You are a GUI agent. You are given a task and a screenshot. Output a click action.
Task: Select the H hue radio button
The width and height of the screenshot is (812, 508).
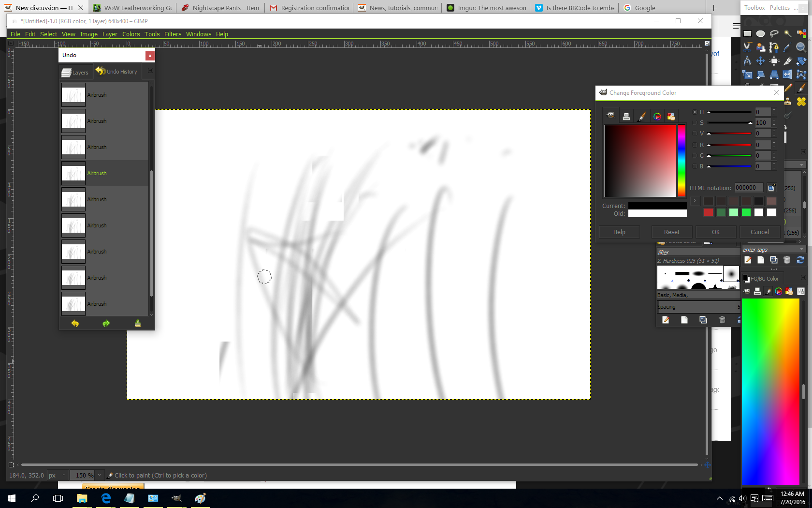point(695,112)
